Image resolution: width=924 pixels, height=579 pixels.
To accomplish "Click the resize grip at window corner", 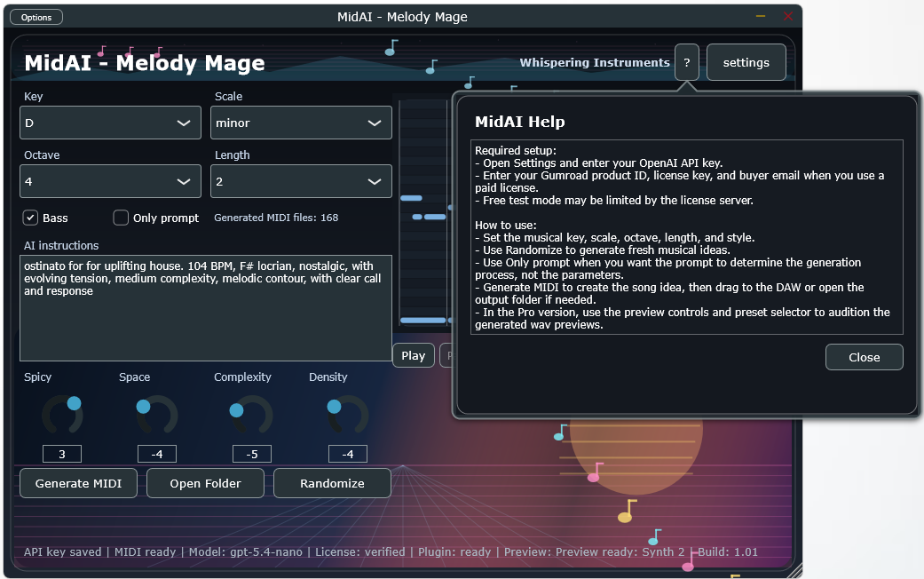I will (795, 570).
